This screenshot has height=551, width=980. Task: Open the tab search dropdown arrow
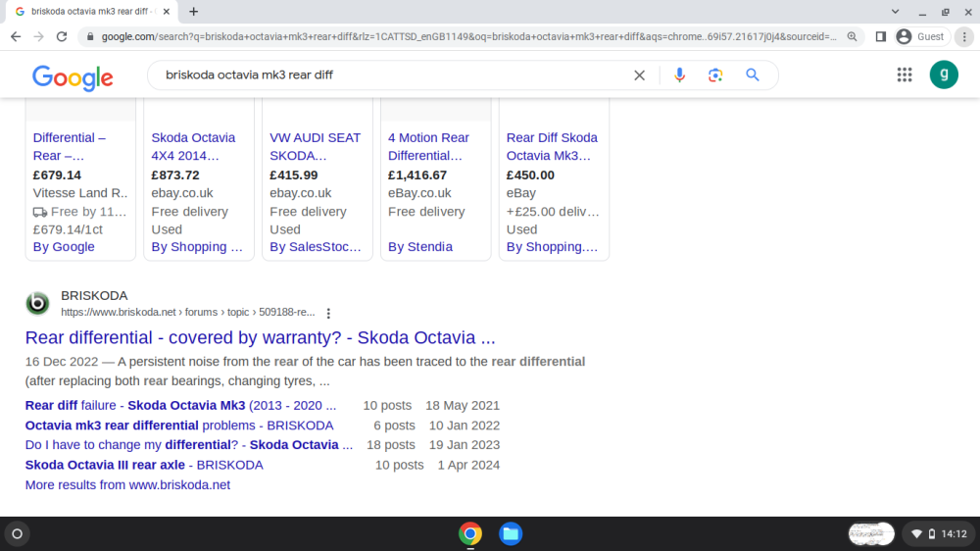(895, 11)
